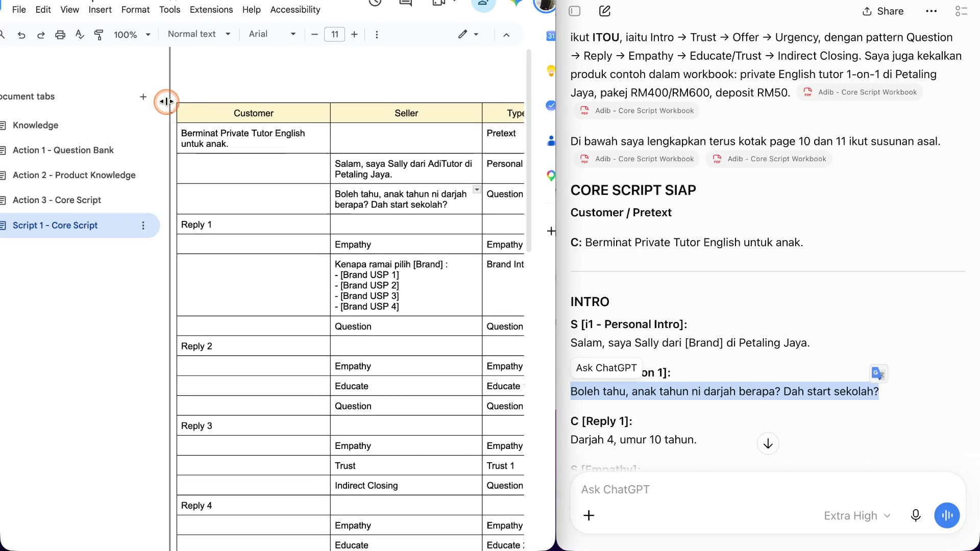Open first Adib - Core Script Workbook citation
Viewport: 980px width, 551px height.
point(860,92)
